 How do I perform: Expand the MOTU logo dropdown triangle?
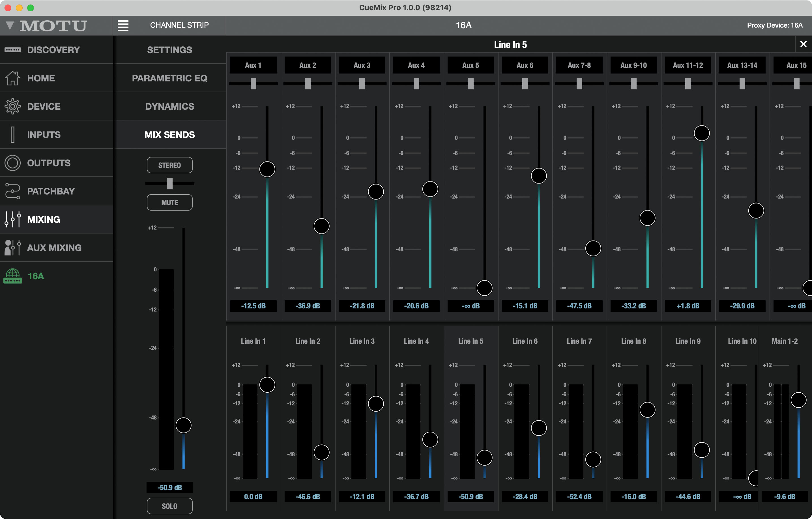[10, 25]
